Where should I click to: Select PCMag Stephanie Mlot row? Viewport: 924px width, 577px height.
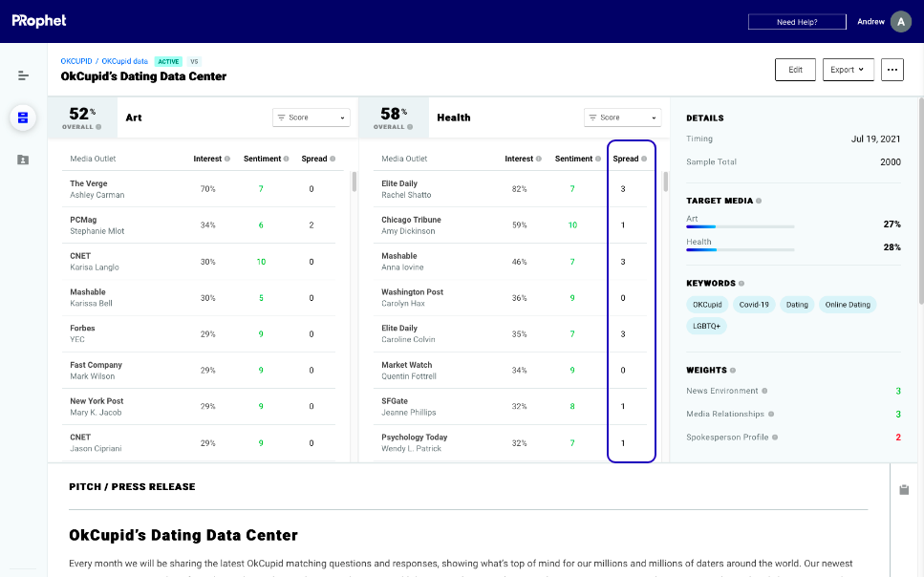pyautogui.click(x=199, y=225)
